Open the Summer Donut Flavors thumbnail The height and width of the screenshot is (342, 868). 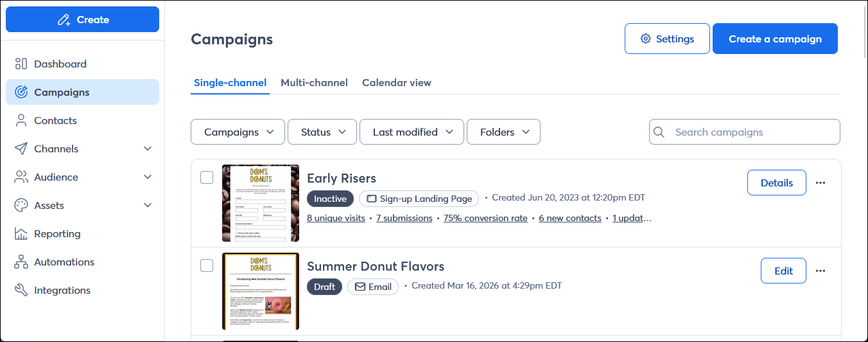point(261,291)
